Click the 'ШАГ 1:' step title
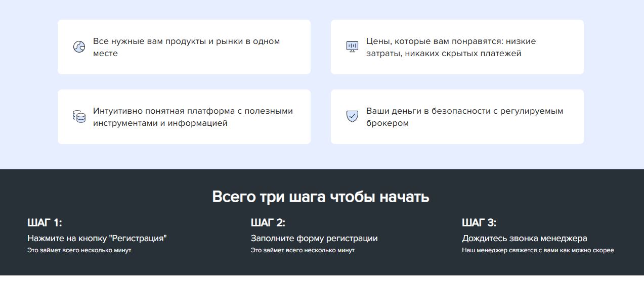 click(x=45, y=223)
